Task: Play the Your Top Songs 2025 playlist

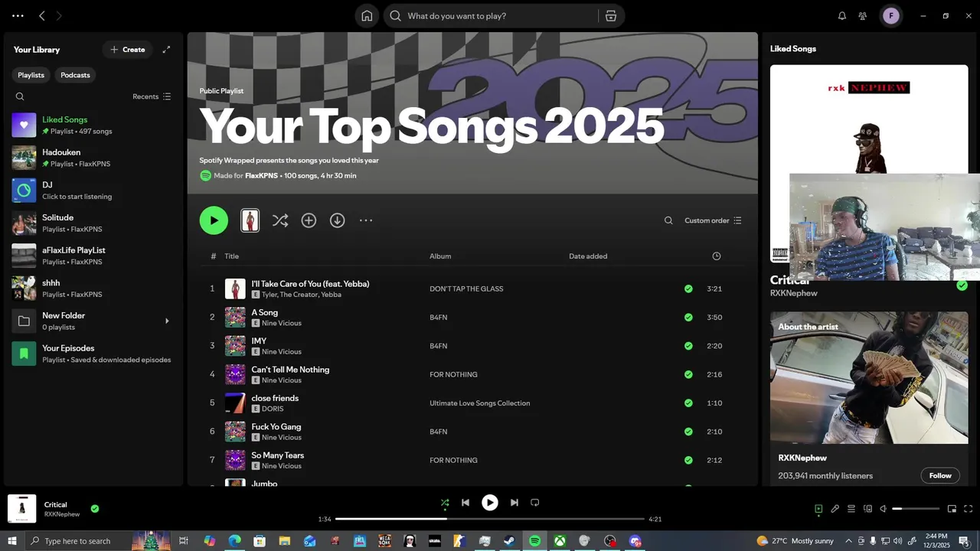Action: point(214,220)
